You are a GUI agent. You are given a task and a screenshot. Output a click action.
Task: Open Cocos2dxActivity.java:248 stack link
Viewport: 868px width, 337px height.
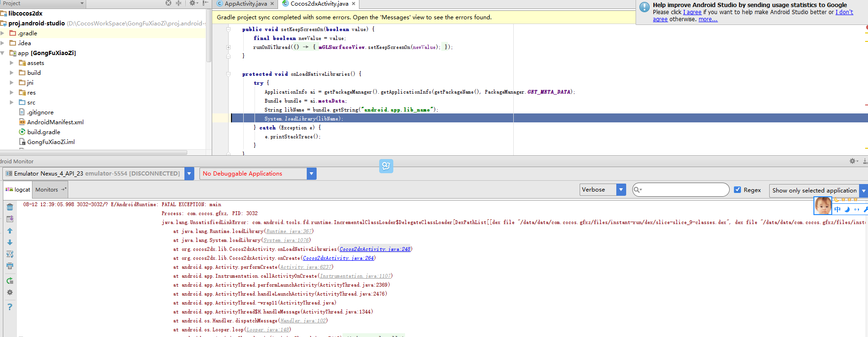(375, 249)
